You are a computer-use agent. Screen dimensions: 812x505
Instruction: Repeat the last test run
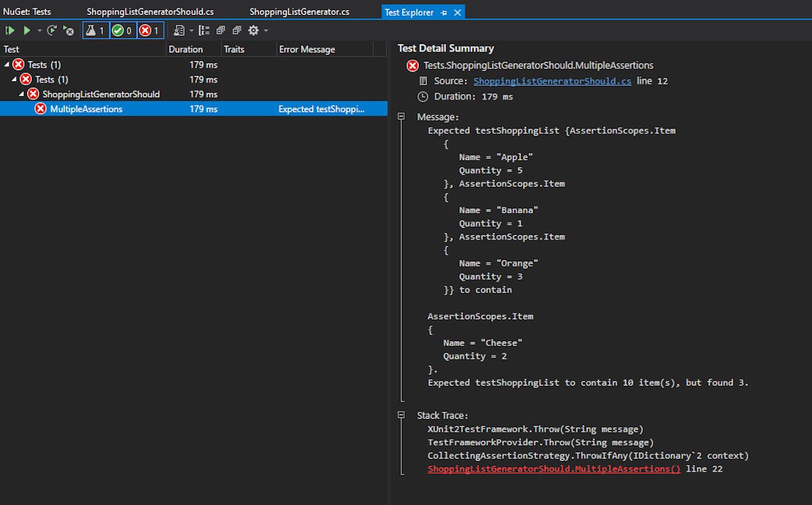pos(52,30)
